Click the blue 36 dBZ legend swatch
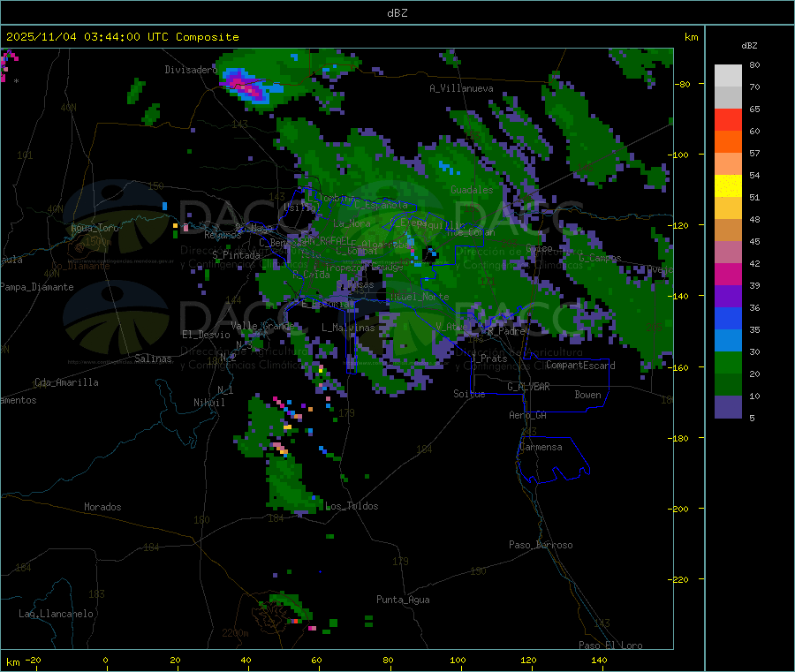Image resolution: width=795 pixels, height=672 pixels. coord(728,318)
